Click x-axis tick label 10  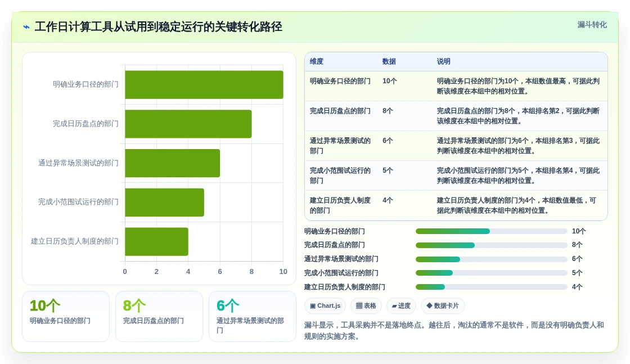point(283,272)
